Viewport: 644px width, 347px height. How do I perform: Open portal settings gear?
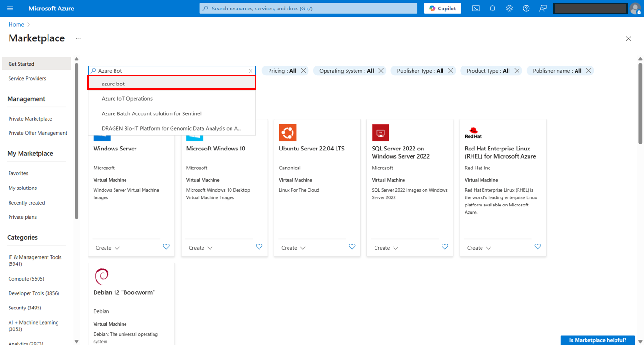(509, 9)
